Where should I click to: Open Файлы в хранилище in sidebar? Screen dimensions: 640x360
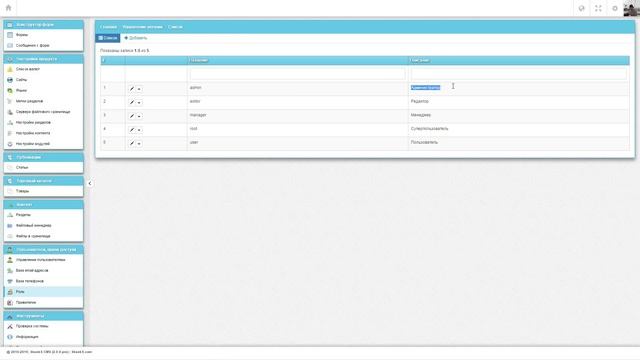click(x=43, y=236)
